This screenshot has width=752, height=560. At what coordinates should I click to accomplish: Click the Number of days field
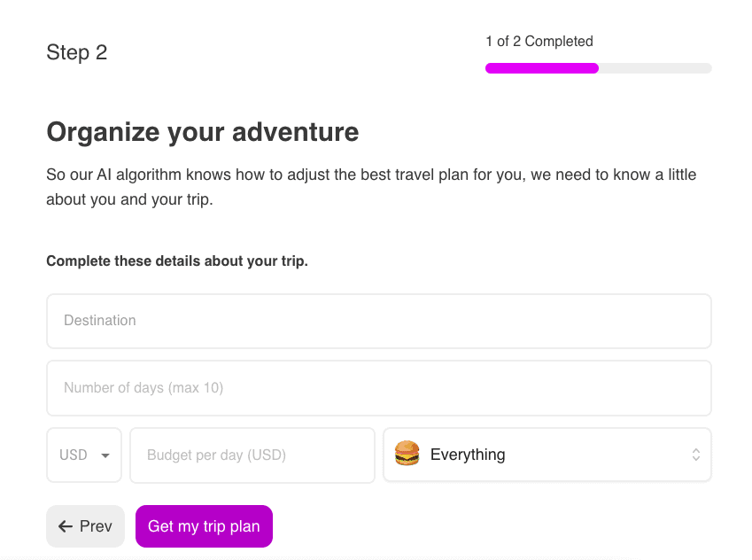pyautogui.click(x=378, y=388)
